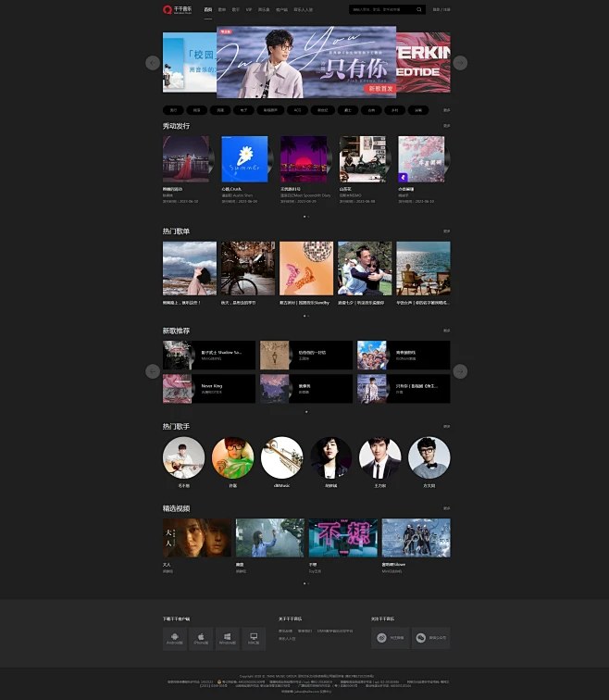The image size is (609, 700).
Task: Click the search magnifier icon
Action: point(419,9)
